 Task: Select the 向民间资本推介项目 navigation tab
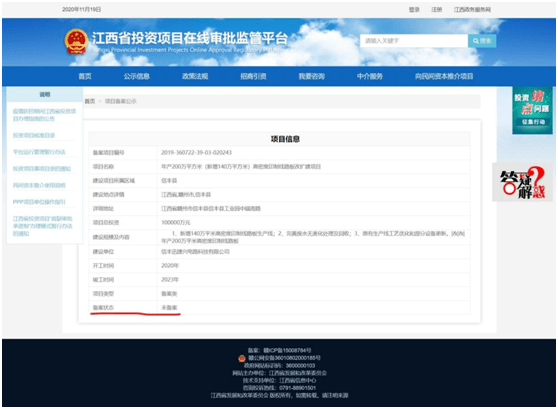click(x=444, y=76)
